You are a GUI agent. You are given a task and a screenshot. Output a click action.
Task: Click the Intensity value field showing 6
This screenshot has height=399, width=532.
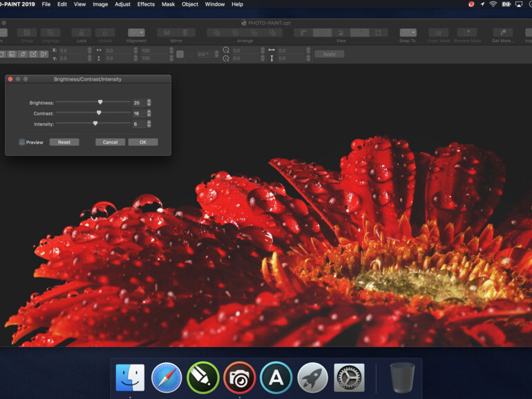[x=139, y=124]
